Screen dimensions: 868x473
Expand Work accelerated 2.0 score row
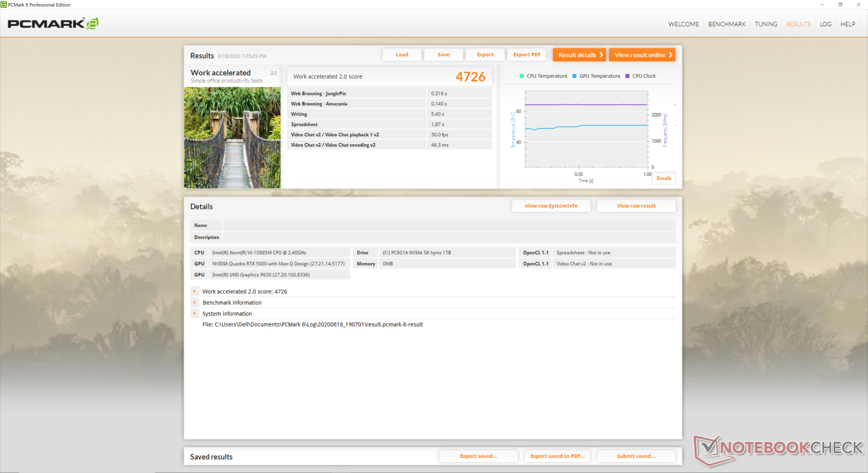pos(195,292)
